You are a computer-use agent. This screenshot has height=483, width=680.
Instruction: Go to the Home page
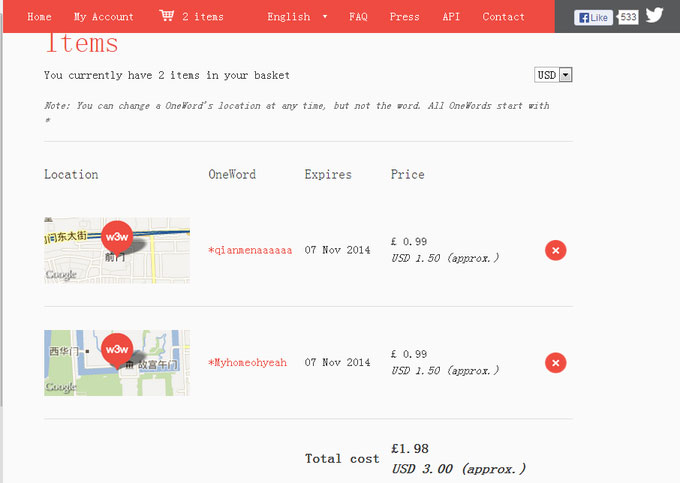[39, 17]
